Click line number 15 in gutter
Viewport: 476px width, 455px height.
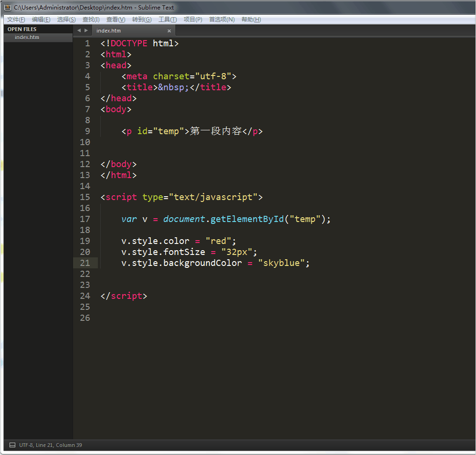[x=85, y=197]
